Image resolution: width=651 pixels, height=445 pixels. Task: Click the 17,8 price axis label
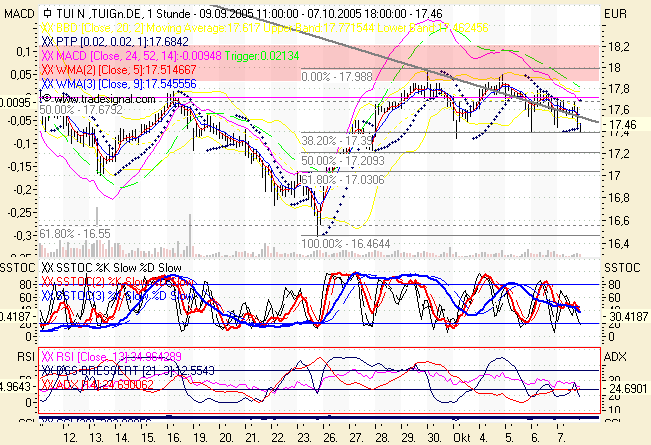click(618, 89)
